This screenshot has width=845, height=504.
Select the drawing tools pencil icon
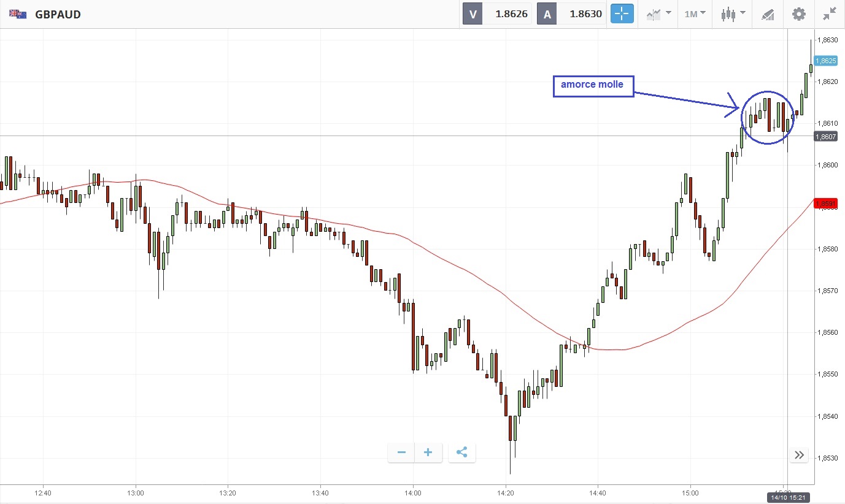pos(768,14)
